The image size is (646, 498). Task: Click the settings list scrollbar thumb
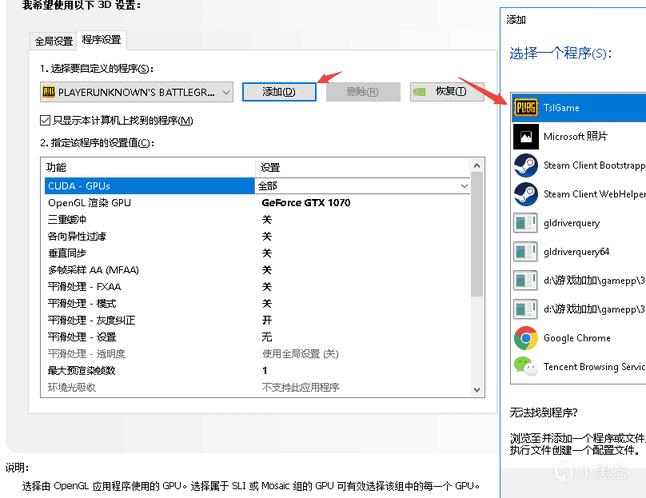[477, 234]
